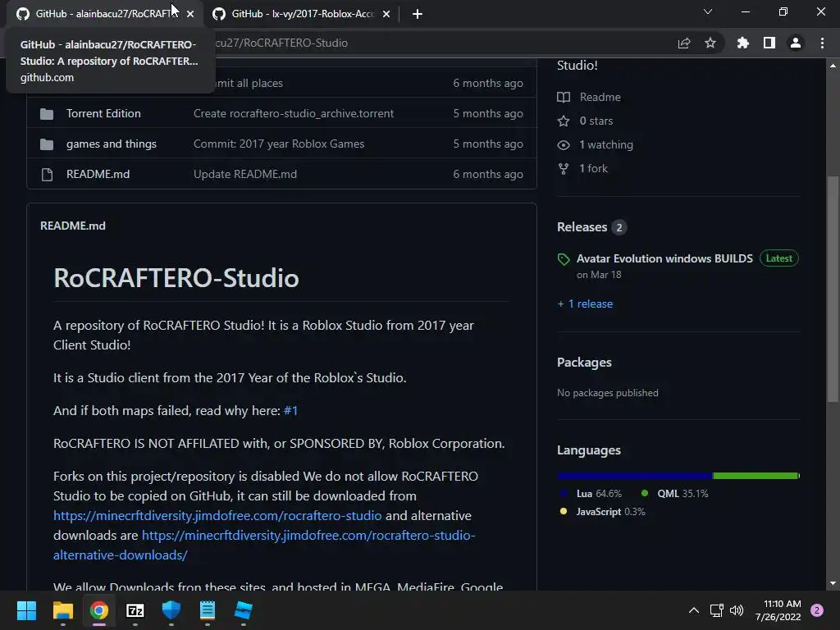
Task: Toggle the Chrome side panel icon
Action: [769, 43]
